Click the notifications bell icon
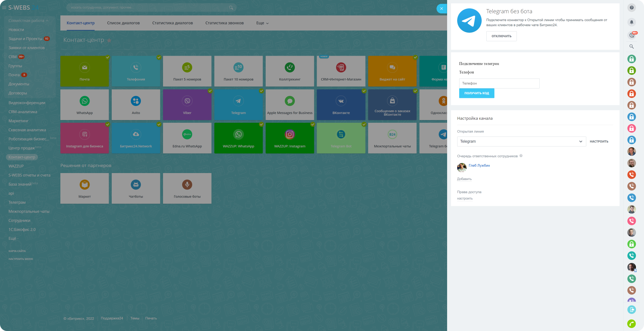This screenshot has width=644, height=331. [632, 22]
